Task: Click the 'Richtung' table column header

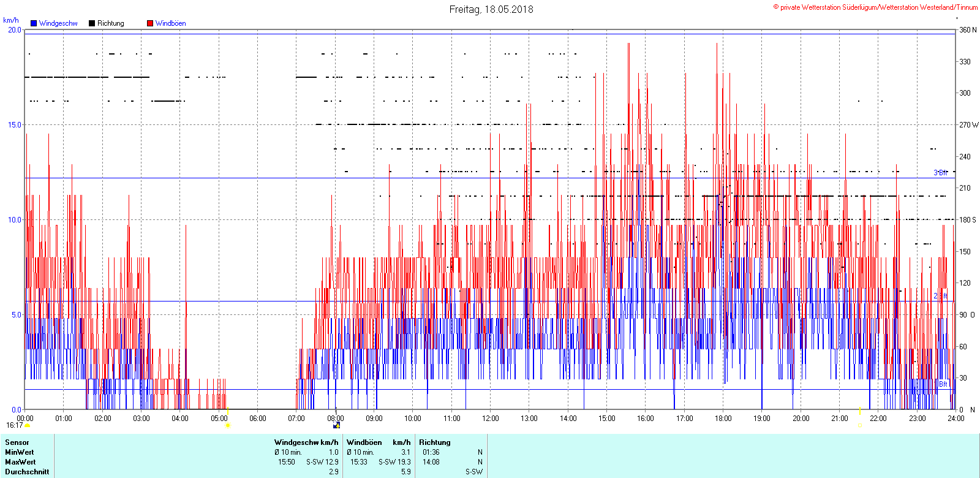Action: coord(435,442)
